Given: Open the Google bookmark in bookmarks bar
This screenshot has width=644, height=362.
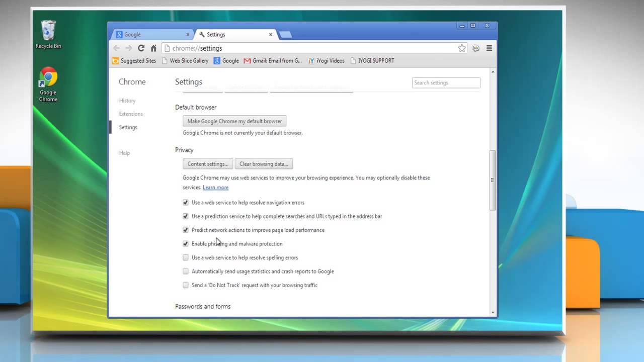Looking at the screenshot, I should coord(226,61).
